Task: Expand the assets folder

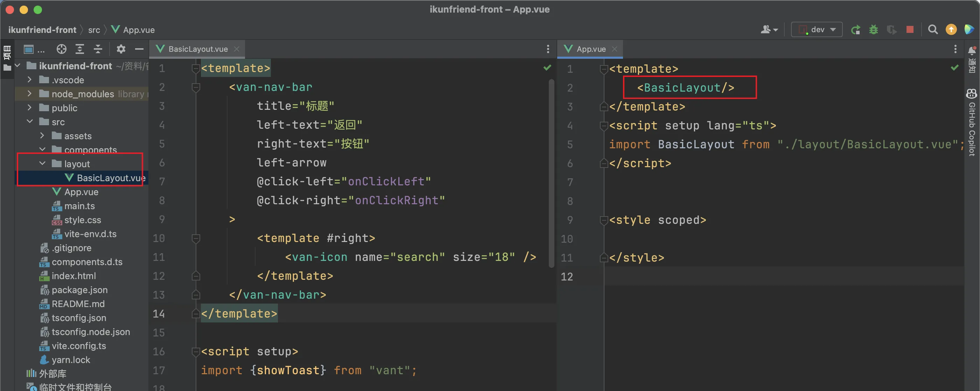Action: pyautogui.click(x=42, y=136)
